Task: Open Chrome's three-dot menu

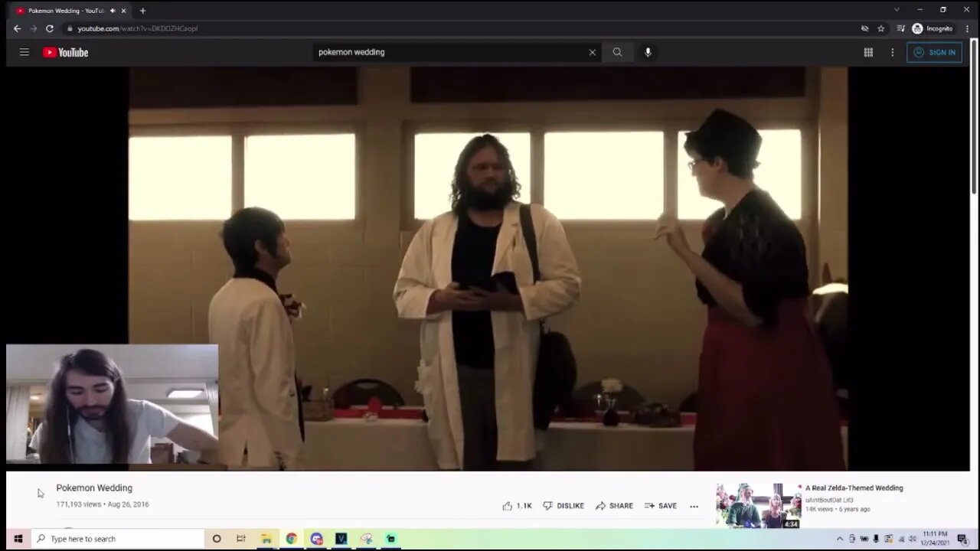Action: (968, 28)
